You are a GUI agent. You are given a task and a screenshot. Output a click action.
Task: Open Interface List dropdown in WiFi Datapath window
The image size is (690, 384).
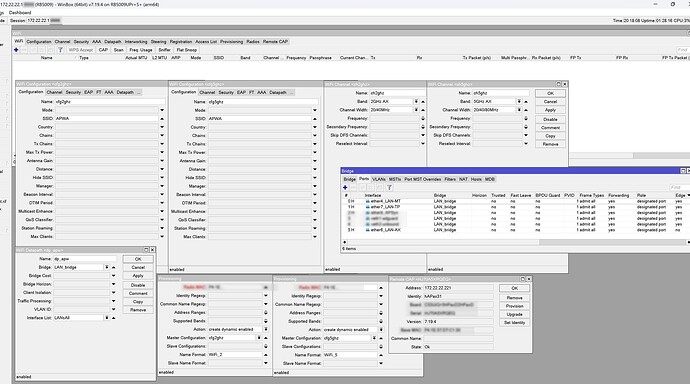pyautogui.click(x=106, y=318)
